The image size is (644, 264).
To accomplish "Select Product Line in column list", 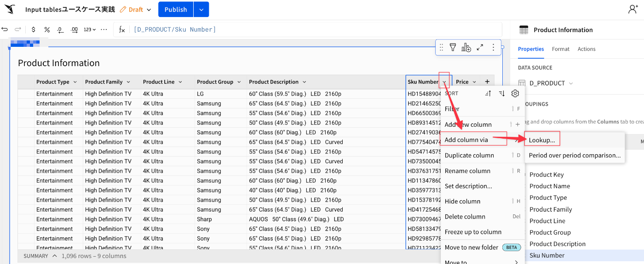I will coord(547,221).
